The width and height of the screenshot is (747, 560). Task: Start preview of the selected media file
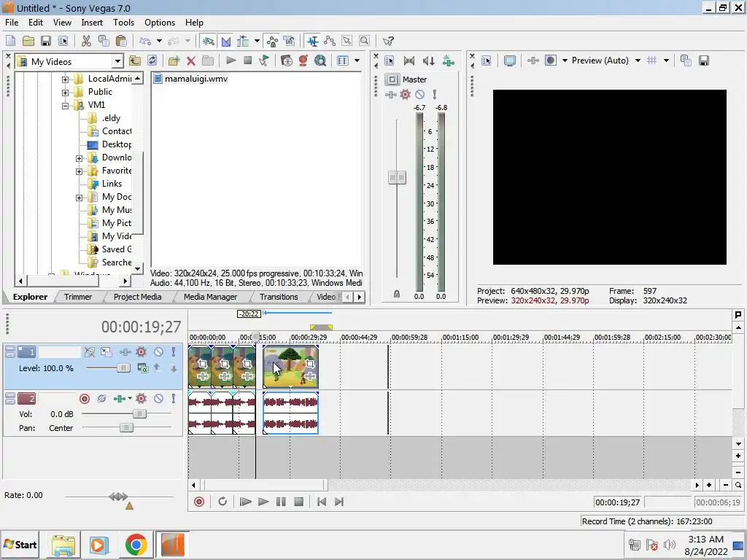(231, 61)
